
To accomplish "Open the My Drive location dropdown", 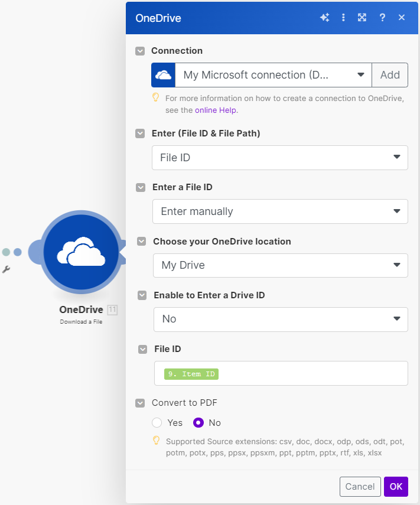I will pos(281,265).
